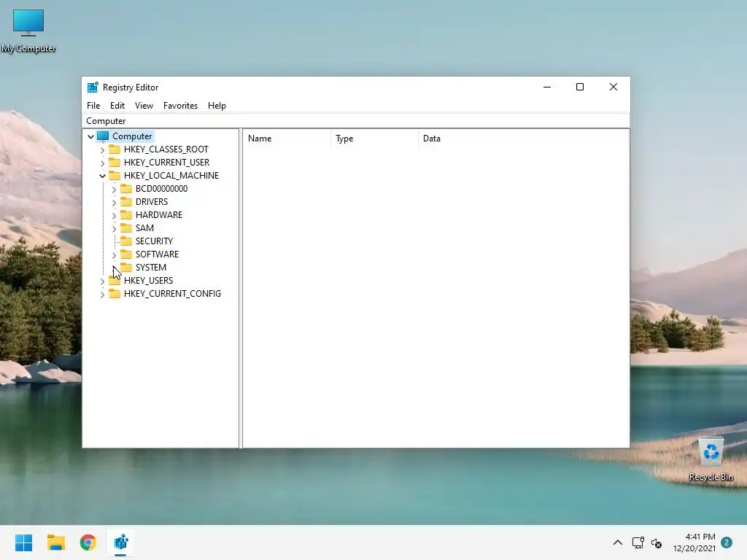The image size is (747, 560).
Task: Select the DRIVERS subkey
Action: [x=152, y=201]
